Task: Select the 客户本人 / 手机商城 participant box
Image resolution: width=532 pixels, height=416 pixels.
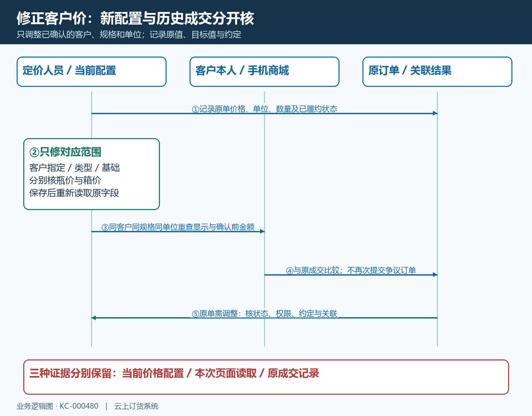Action: [264, 72]
